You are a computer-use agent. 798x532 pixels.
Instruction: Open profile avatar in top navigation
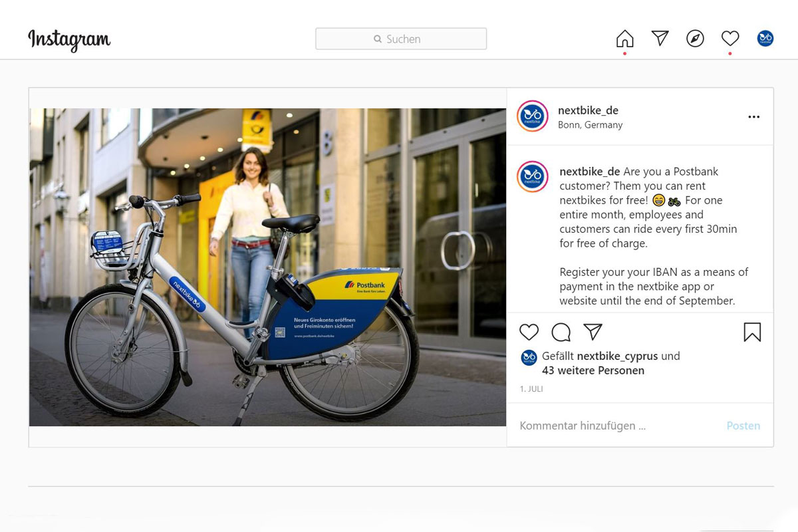click(x=765, y=39)
